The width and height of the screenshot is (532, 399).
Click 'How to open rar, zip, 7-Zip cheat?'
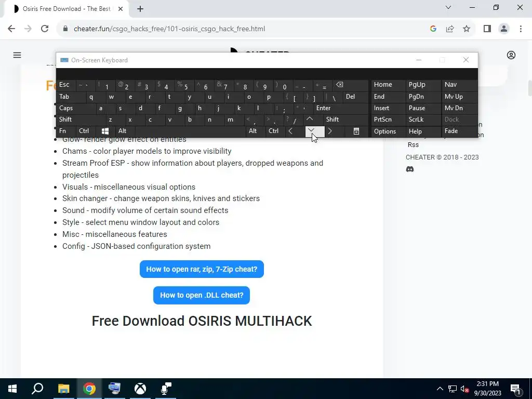[202, 269]
